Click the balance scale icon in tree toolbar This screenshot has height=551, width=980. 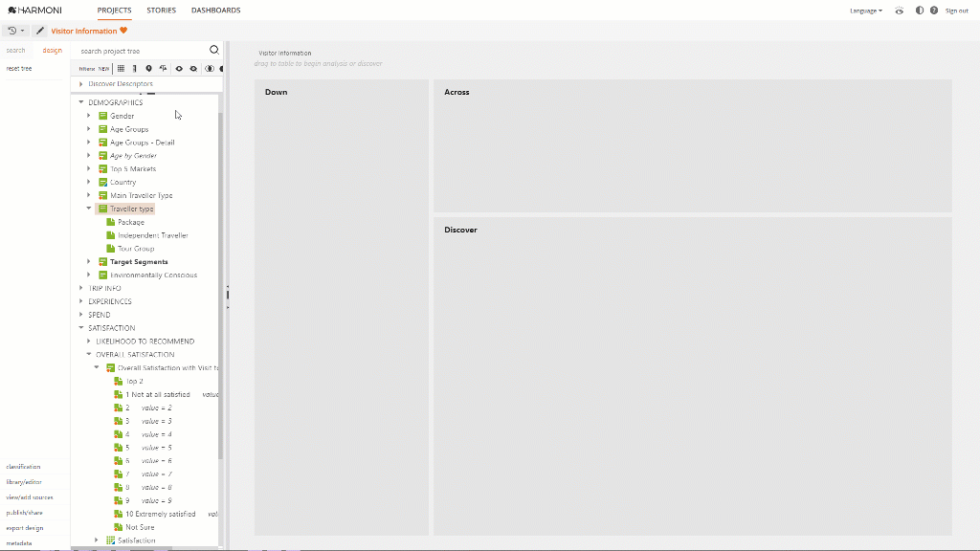pyautogui.click(x=163, y=69)
